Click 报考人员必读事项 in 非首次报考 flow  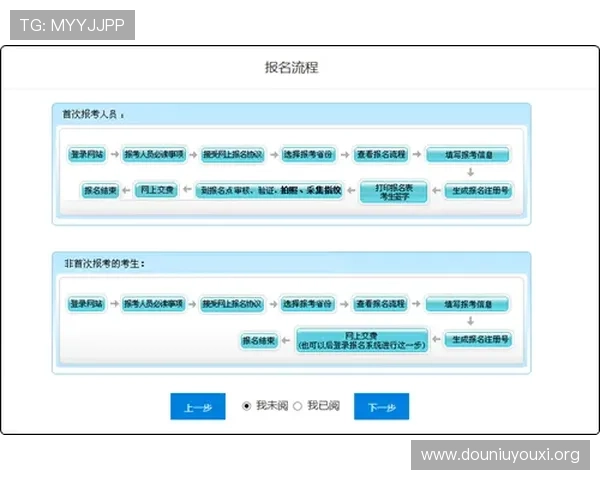click(x=153, y=303)
